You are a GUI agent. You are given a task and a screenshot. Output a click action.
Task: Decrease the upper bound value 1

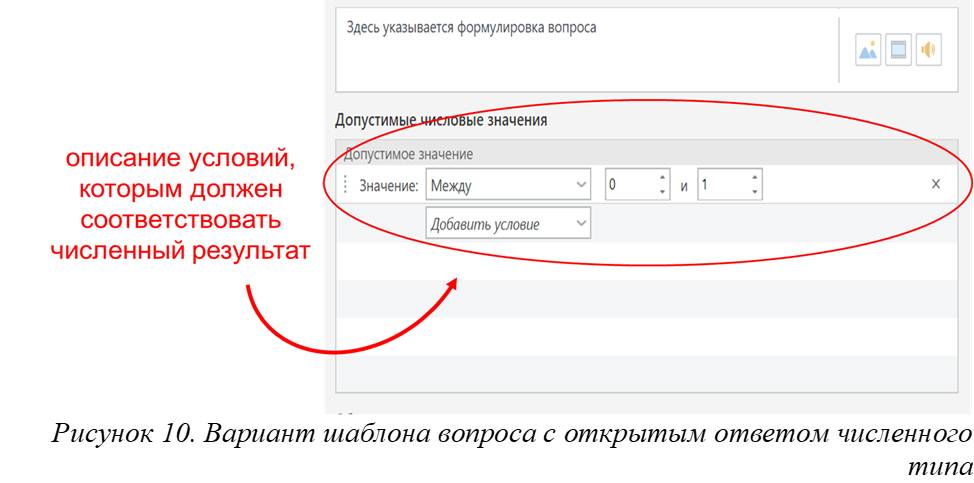[x=754, y=191]
